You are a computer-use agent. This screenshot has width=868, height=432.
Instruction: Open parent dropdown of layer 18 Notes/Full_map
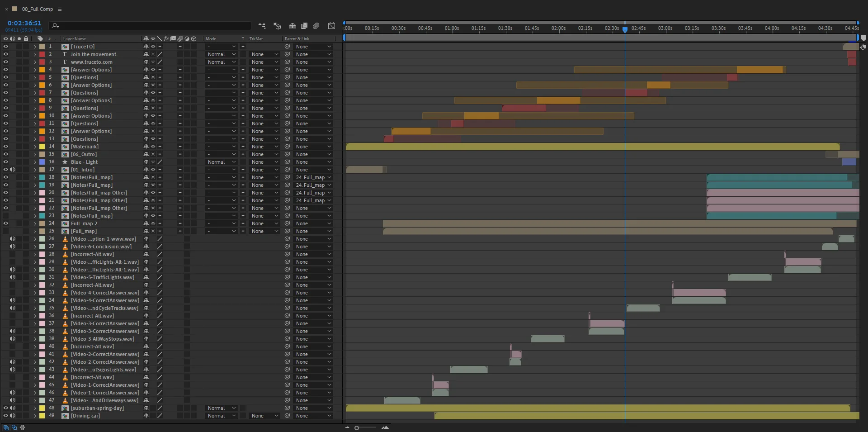(313, 177)
